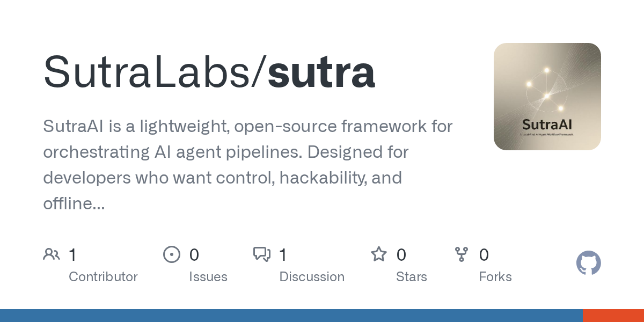Open the bold sutra repository name
The image size is (644, 322).
pos(321,72)
